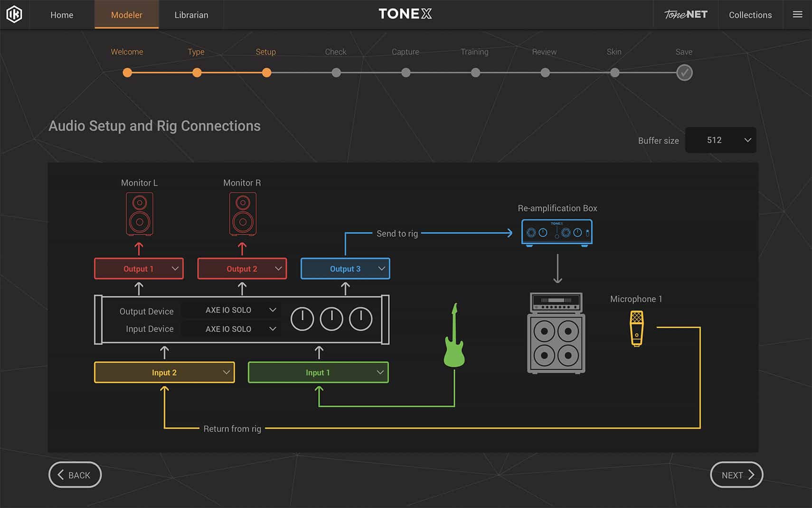
Task: Click the IK Multimedia logo
Action: [13, 14]
